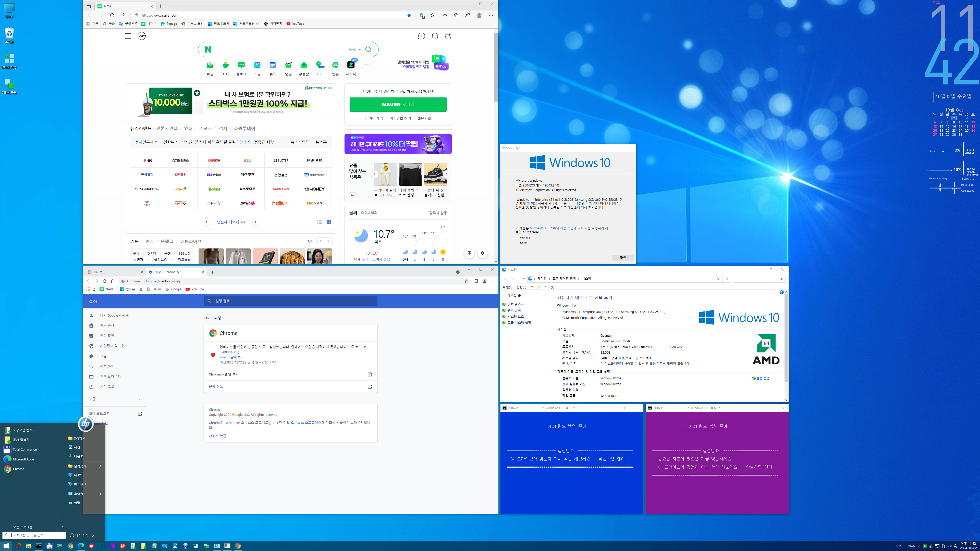Open 개인정보 및 보안 in Chrome settings
Image resolution: width=980 pixels, height=551 pixels.
pyautogui.click(x=112, y=346)
